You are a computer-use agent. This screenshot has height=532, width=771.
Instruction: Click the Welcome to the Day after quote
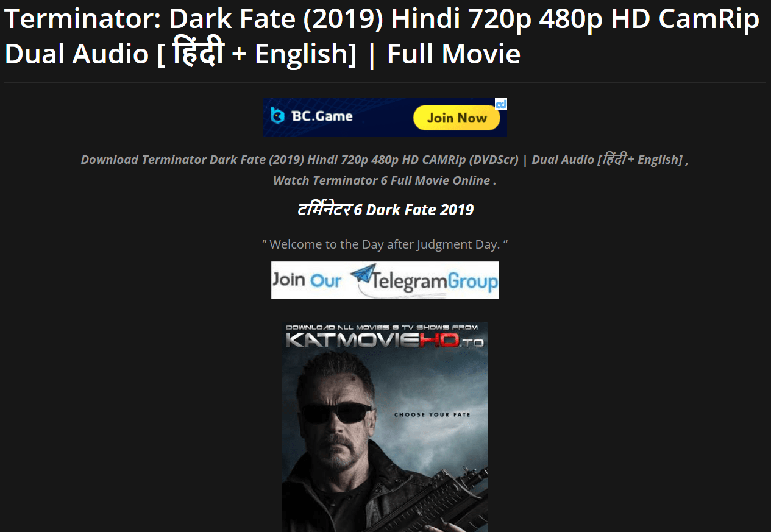[x=385, y=244]
